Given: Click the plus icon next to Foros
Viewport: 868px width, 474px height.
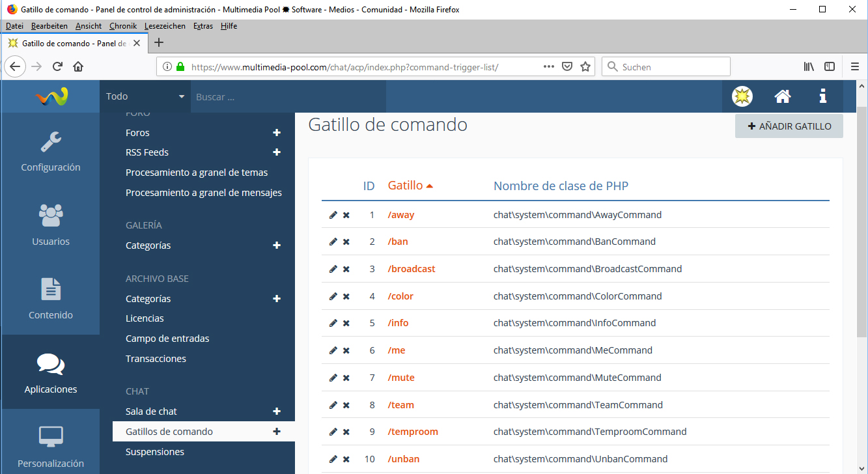Looking at the screenshot, I should pos(277,133).
